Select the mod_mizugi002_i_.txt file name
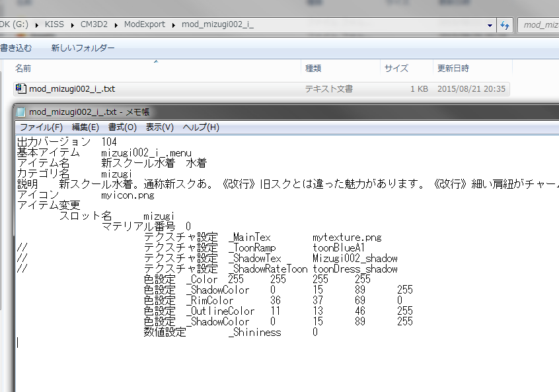Viewport: 559px width, 392px height. (72, 89)
